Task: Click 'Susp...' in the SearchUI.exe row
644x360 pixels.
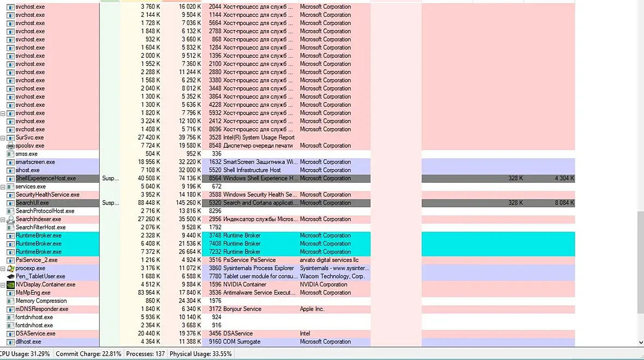Action: (110, 203)
